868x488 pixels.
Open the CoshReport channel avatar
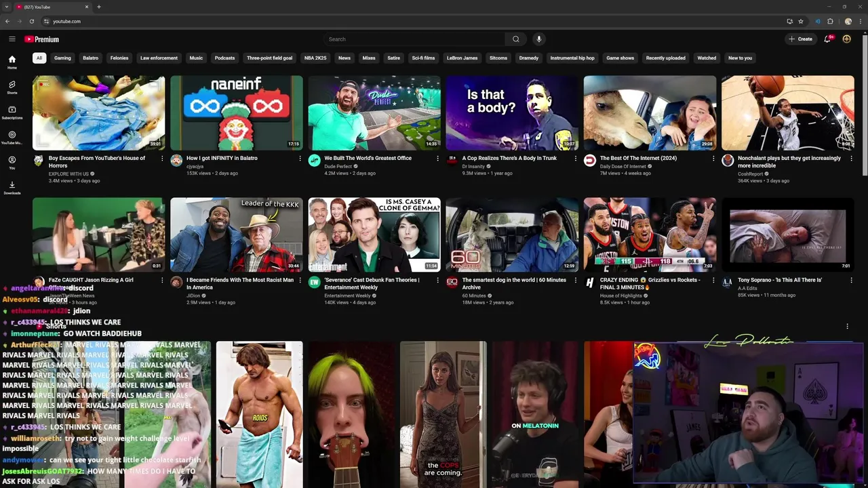click(728, 160)
